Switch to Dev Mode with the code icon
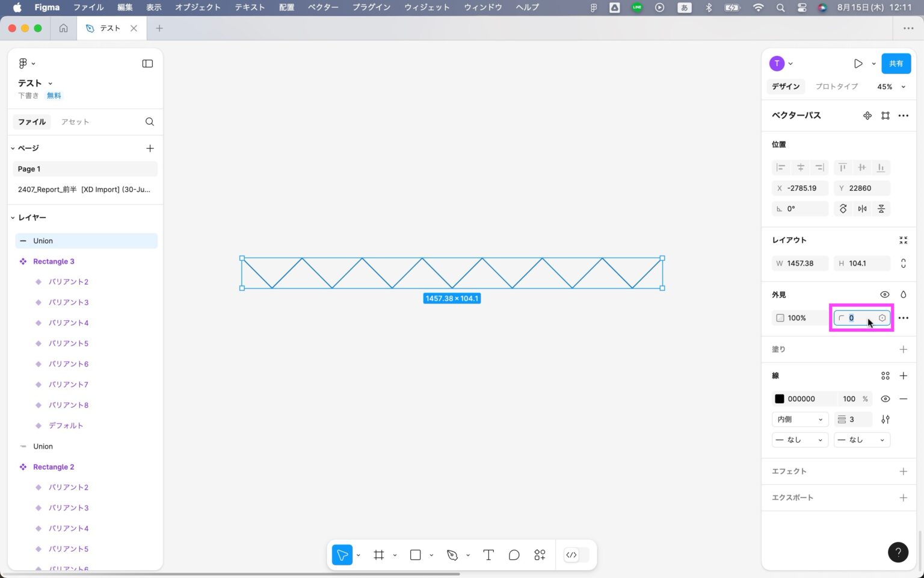 pyautogui.click(x=571, y=555)
